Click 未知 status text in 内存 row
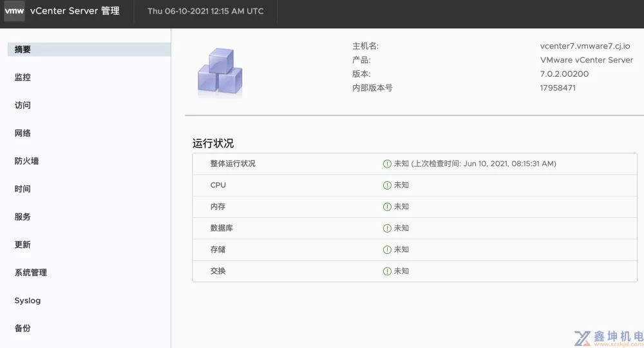The height and width of the screenshot is (348, 644). [x=401, y=207]
